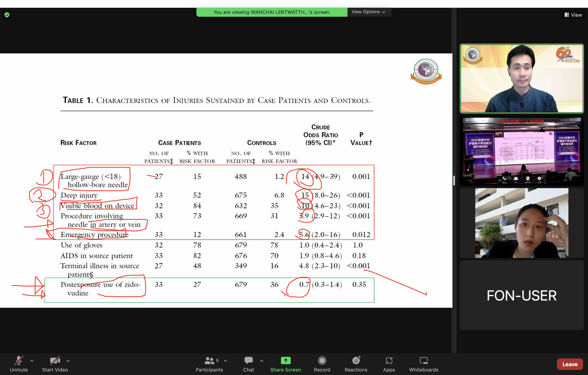
Task: Click the Table 1 title text
Action: pos(217,100)
